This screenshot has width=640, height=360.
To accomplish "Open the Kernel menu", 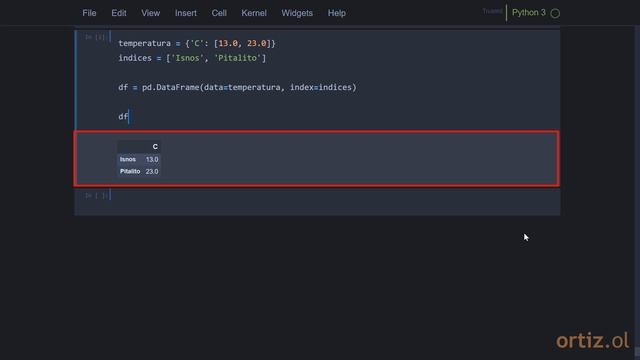I will pyautogui.click(x=254, y=13).
